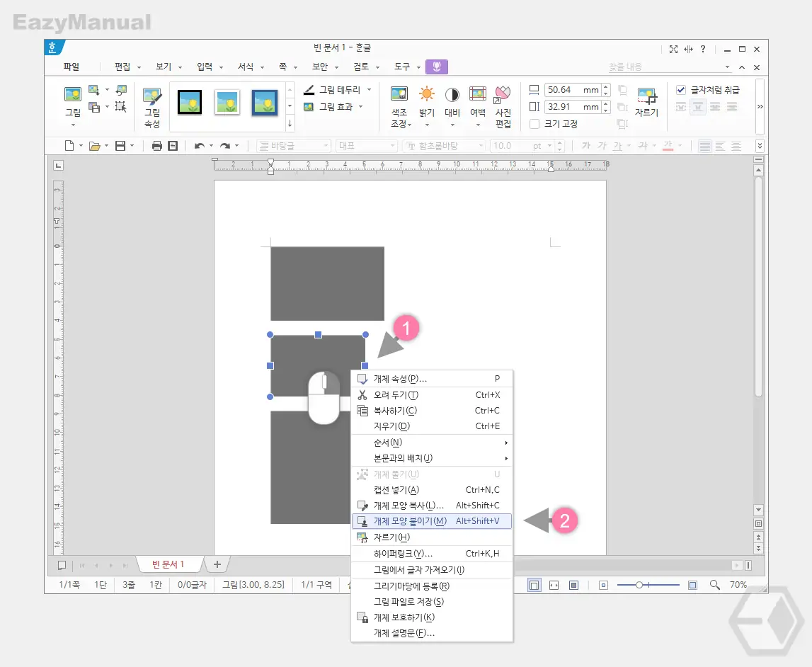812x667 pixels.
Task: Click the zoom magnifier icon in status bar
Action: pos(714,585)
